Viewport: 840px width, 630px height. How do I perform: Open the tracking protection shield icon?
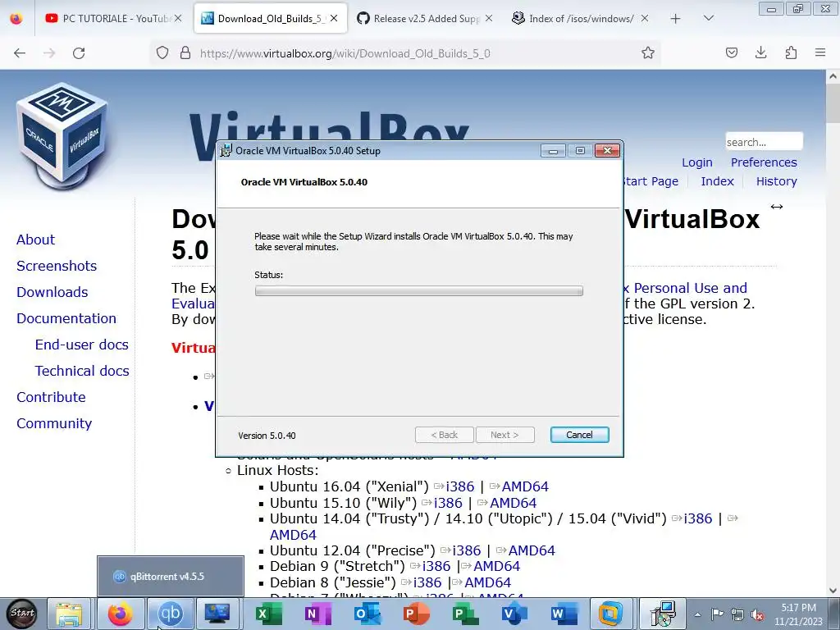pos(162,53)
